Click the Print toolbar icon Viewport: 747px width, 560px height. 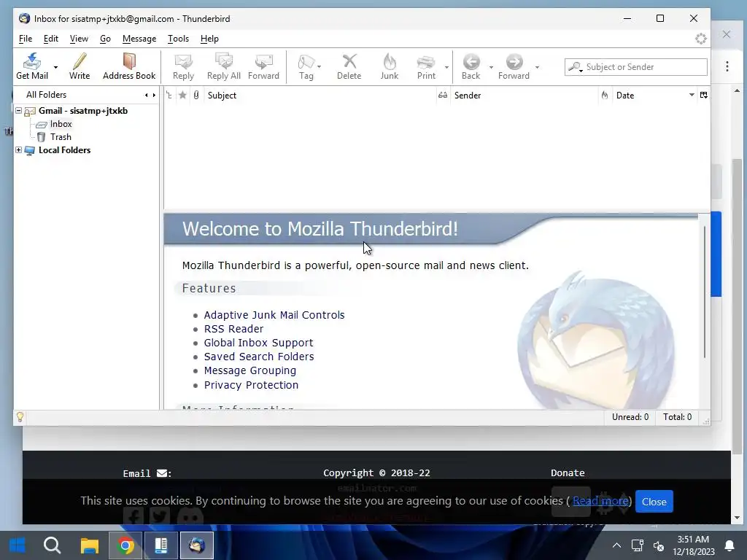pos(426,66)
